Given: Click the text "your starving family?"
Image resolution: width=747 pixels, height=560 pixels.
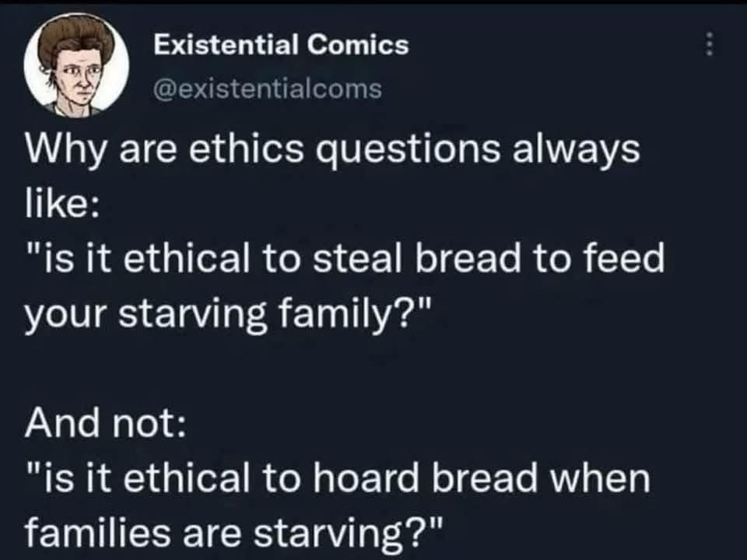Looking at the screenshot, I should coord(228,315).
